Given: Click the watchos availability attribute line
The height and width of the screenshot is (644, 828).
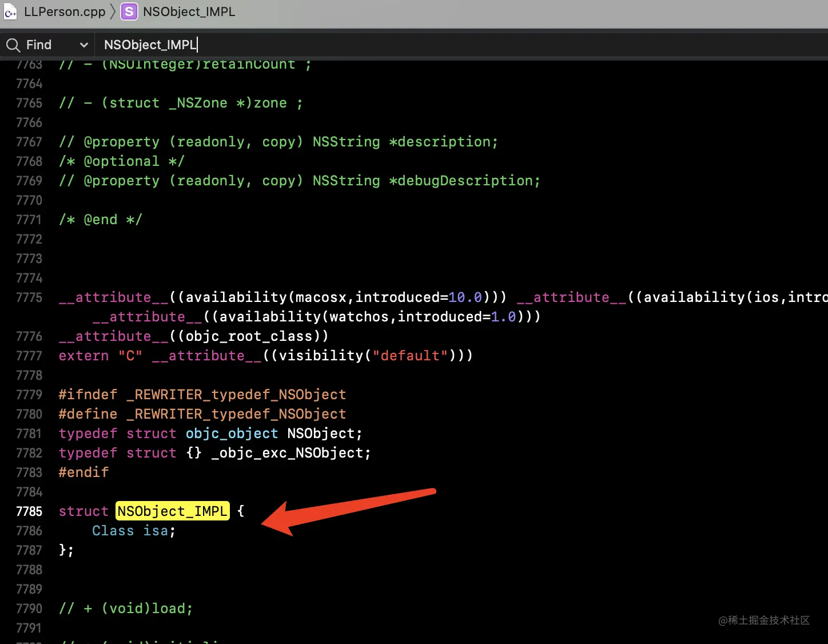Looking at the screenshot, I should pyautogui.click(x=316, y=316).
